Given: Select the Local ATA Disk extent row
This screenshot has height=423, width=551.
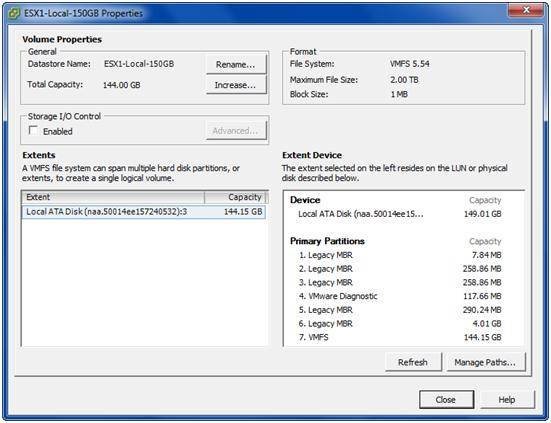Looking at the screenshot, I should (143, 212).
